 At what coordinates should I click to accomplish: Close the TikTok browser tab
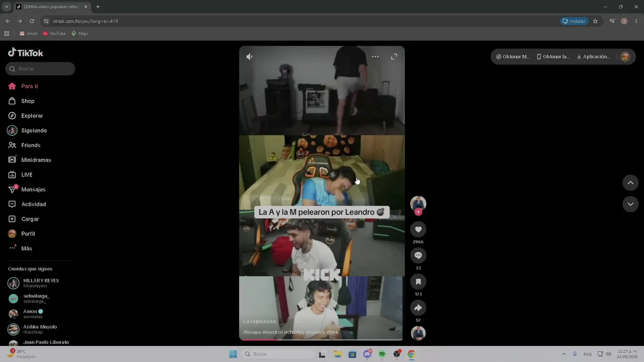(86, 7)
